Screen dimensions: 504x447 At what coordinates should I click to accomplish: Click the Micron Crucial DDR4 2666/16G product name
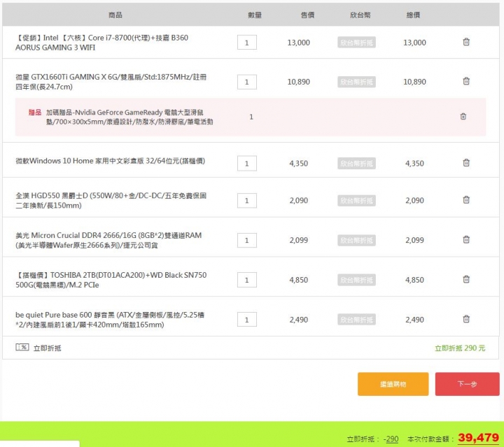(108, 240)
